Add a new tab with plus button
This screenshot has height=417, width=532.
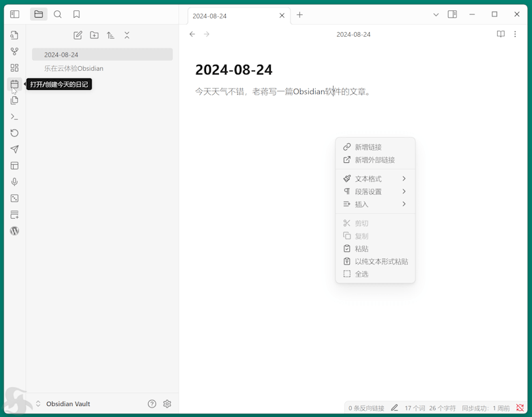(x=299, y=15)
